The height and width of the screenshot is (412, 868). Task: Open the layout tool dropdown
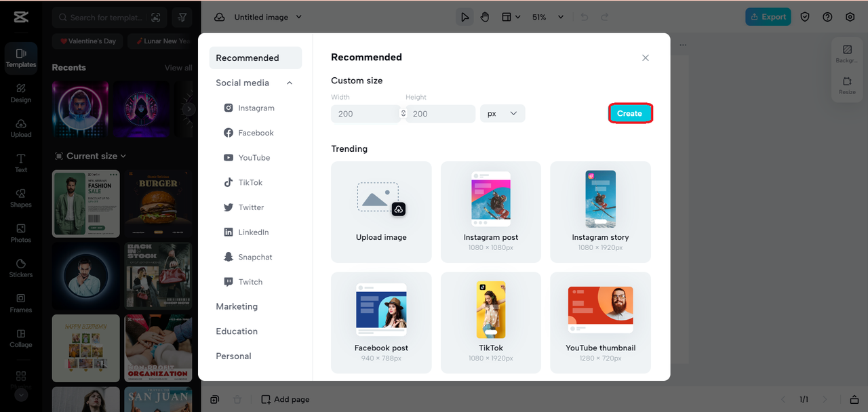click(x=511, y=17)
